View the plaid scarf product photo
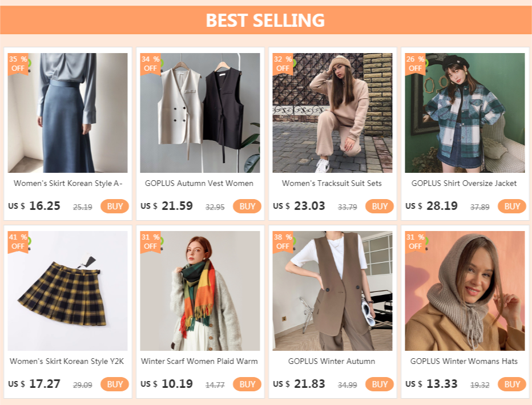 coord(200,291)
